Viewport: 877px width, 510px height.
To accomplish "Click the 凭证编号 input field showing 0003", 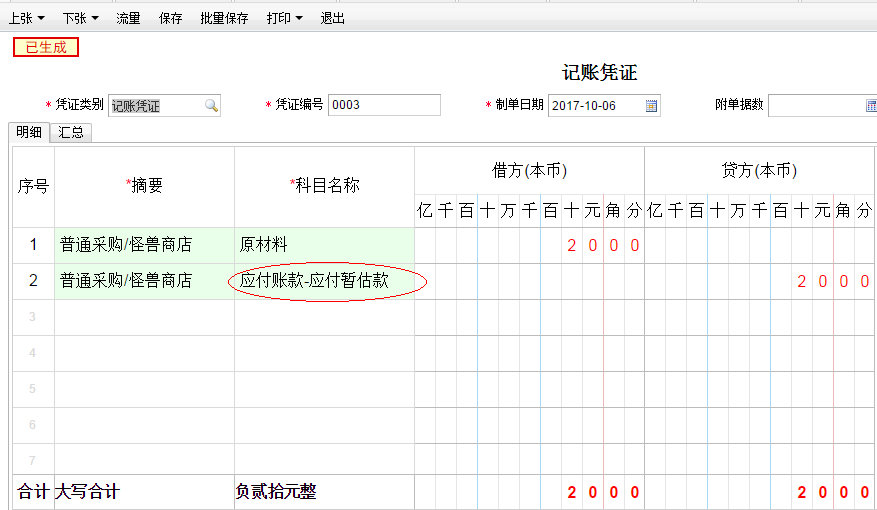I will pyautogui.click(x=384, y=106).
